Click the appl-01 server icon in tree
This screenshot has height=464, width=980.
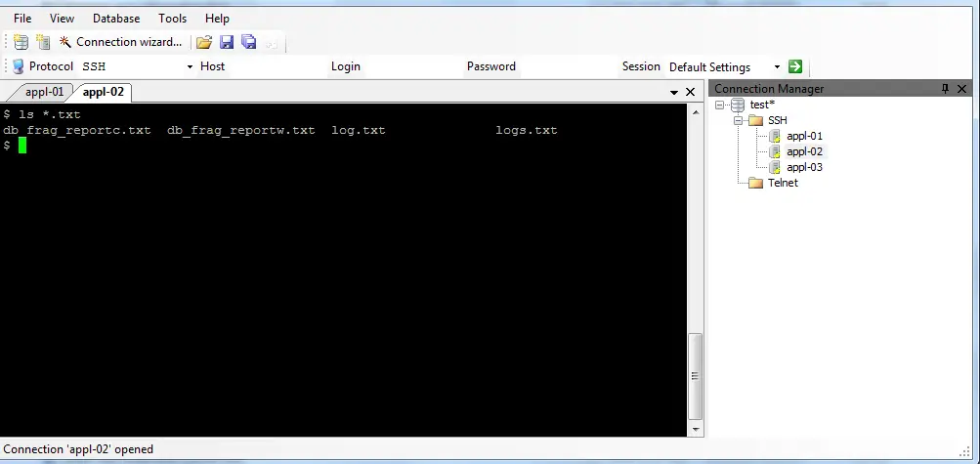(775, 136)
